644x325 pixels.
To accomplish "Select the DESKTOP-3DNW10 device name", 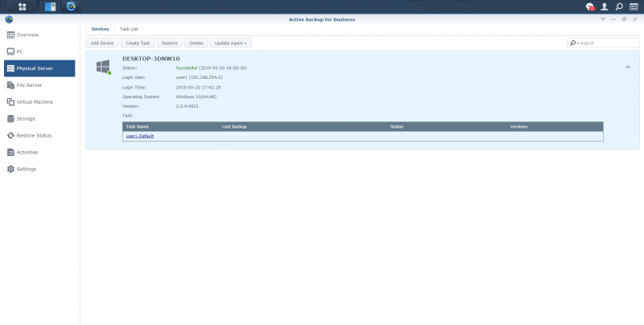I will pos(151,59).
